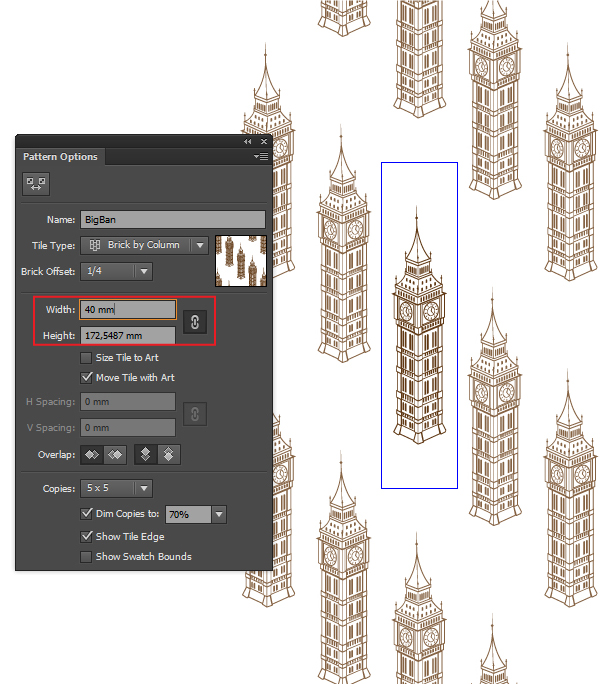Enable Show Swatch Bounds

86,557
